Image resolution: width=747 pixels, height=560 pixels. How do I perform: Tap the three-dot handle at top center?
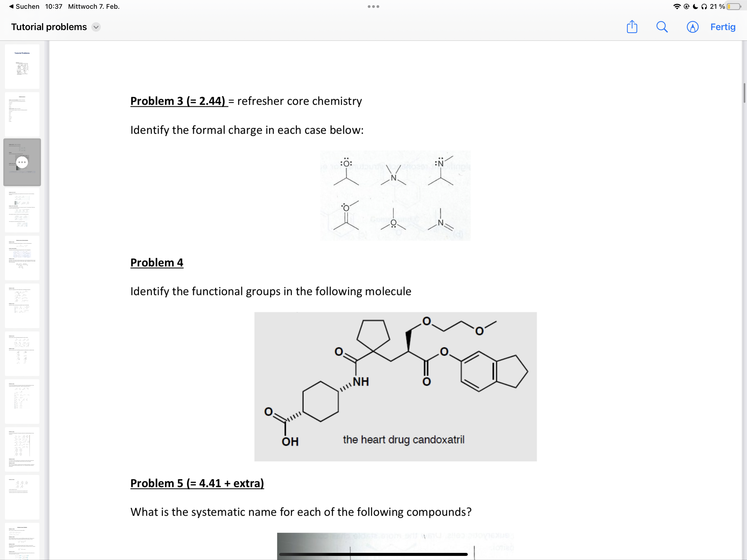(x=373, y=6)
